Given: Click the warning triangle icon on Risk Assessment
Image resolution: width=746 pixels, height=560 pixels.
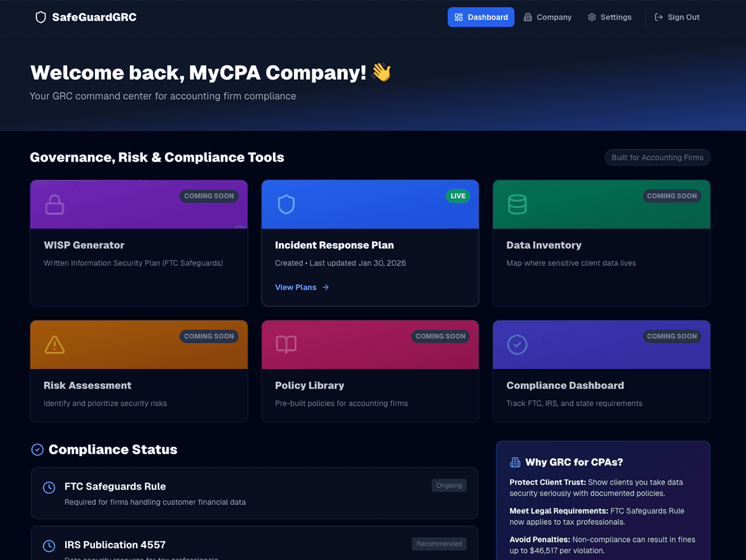Looking at the screenshot, I should coord(54,345).
